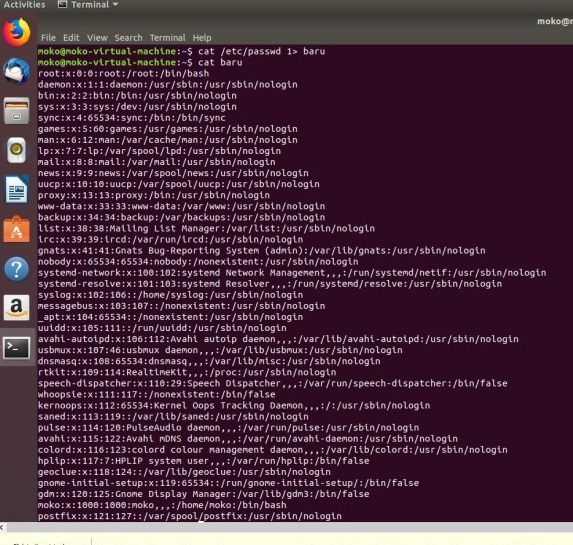Screen dimensions: 573x545
Task: Click the daemon:x:1:1 line
Action: [168, 84]
